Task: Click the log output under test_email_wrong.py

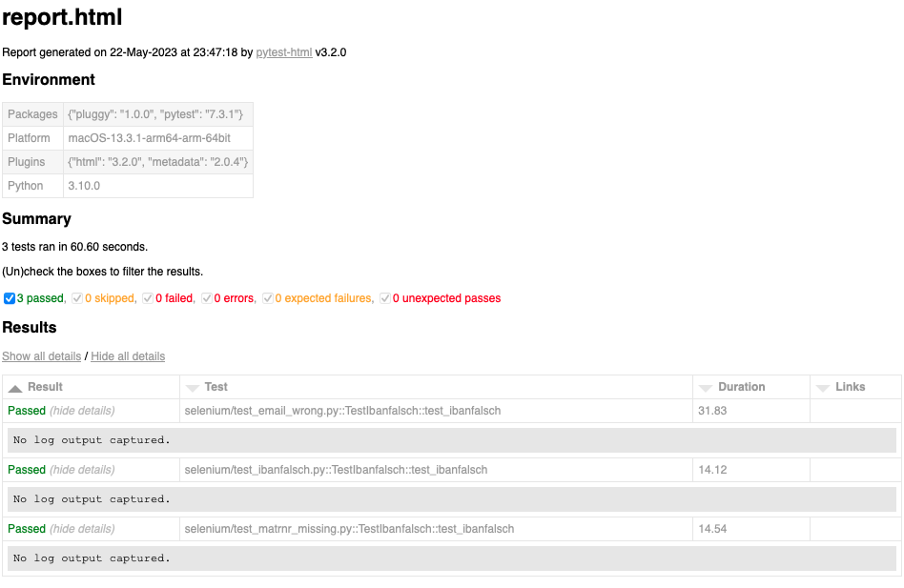Action: pyautogui.click(x=452, y=440)
